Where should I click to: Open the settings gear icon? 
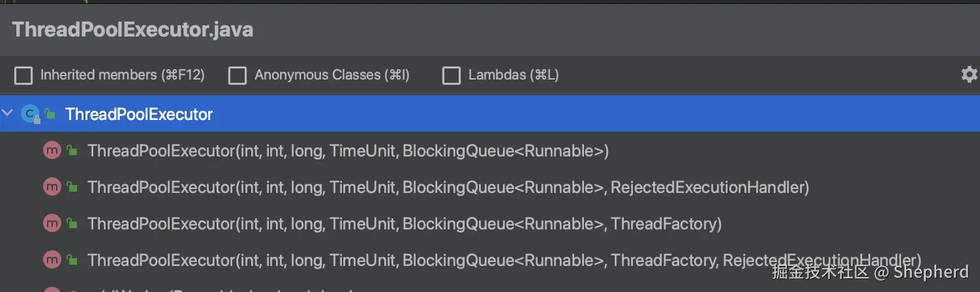(969, 74)
